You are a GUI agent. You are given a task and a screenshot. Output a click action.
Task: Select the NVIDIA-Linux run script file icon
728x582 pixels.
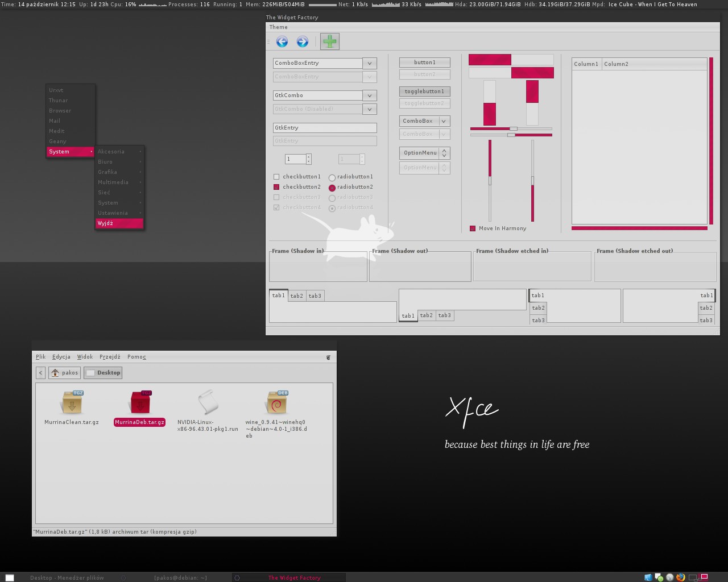pyautogui.click(x=208, y=402)
